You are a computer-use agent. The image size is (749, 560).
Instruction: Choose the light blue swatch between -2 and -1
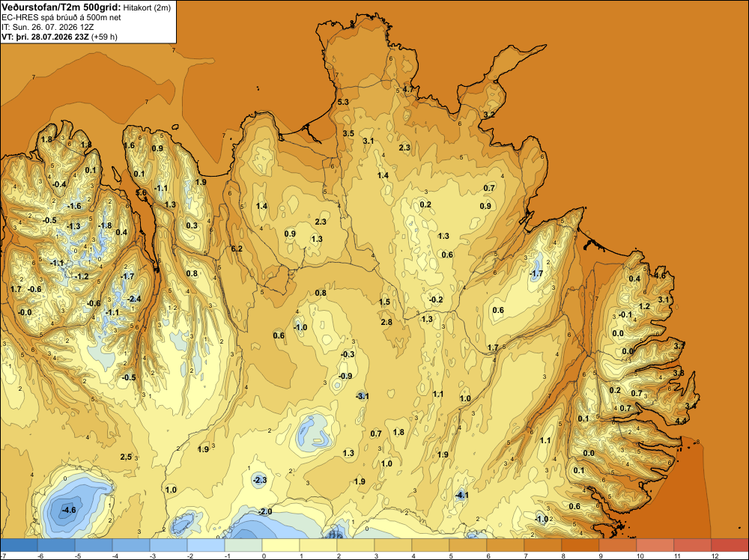tap(206, 545)
